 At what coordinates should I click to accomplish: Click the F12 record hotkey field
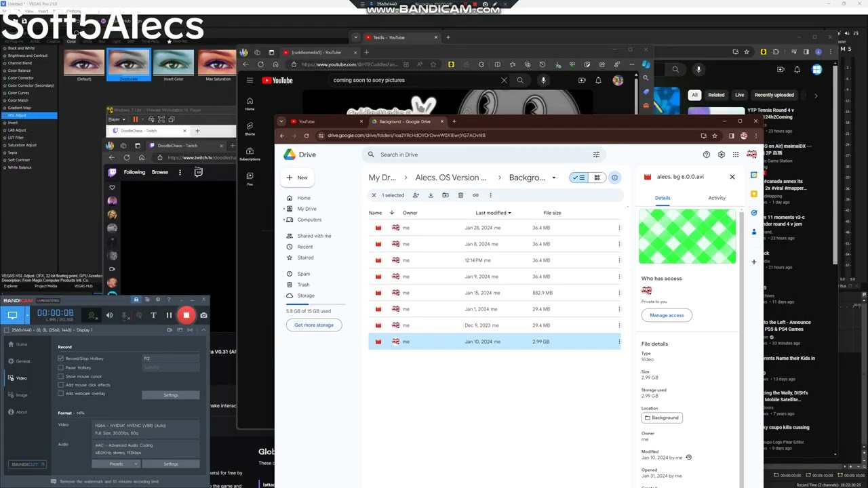point(171,358)
